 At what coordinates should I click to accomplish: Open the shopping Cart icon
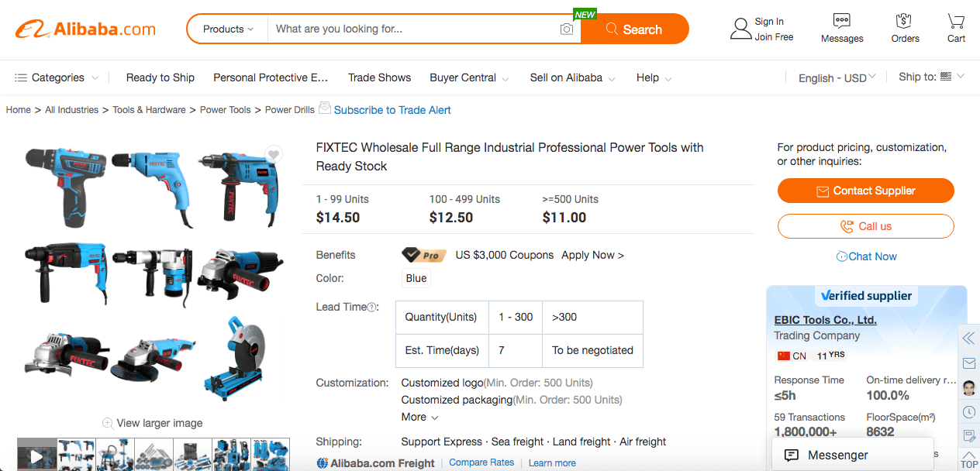point(956,21)
